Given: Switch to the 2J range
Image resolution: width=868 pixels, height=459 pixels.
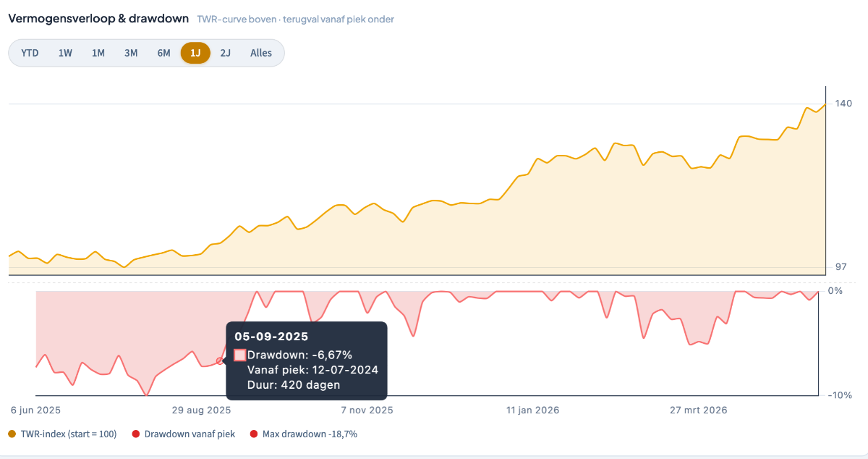Looking at the screenshot, I should [x=225, y=53].
